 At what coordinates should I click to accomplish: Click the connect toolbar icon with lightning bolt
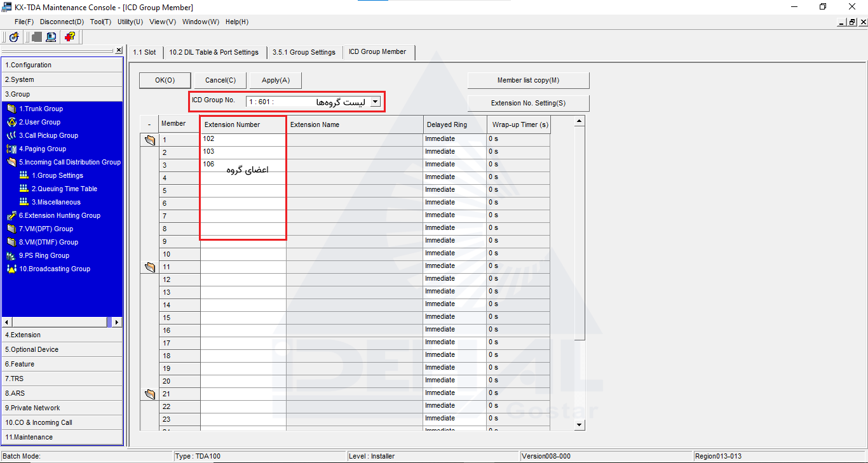[x=14, y=37]
